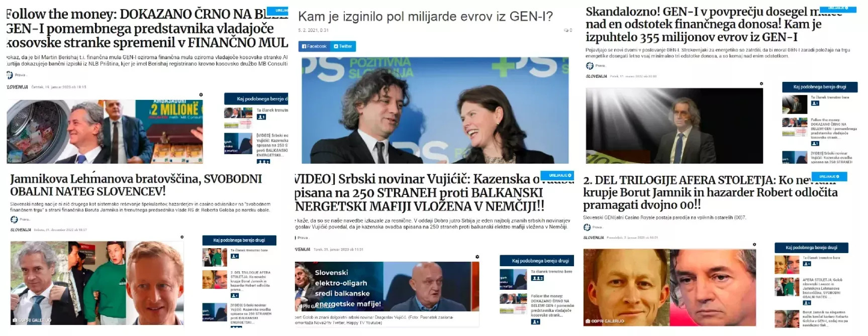This screenshot has height=336, width=868.
Task: Click UREJANJE button on 2. DEL TRILOGIJE article
Action: tap(829, 176)
